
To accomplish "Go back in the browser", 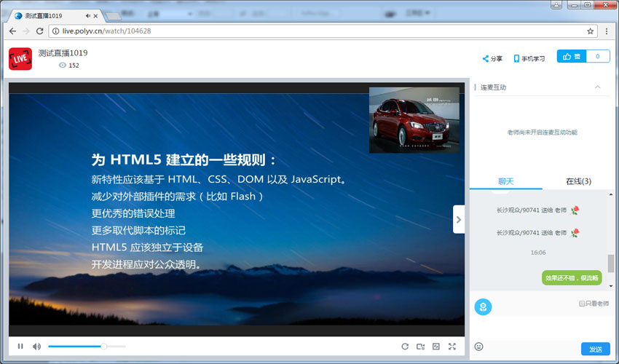I will pos(12,31).
